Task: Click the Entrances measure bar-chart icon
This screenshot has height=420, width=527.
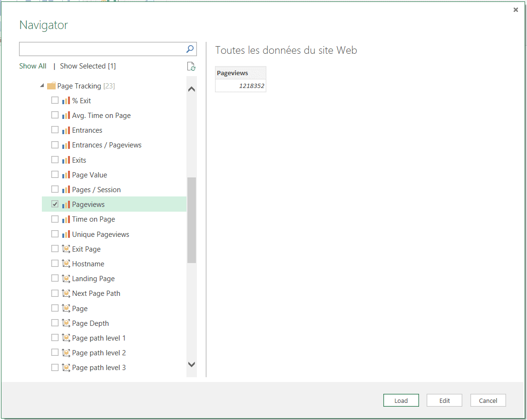Action: point(66,130)
